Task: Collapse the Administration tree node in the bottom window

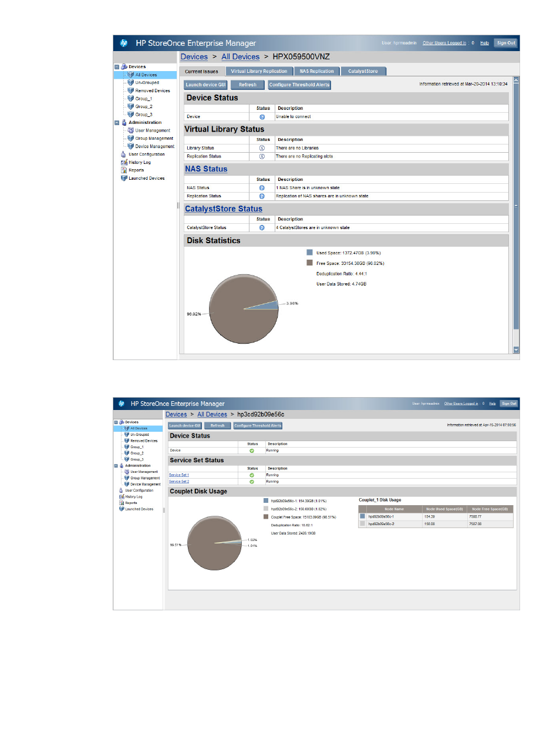Action: [116, 466]
